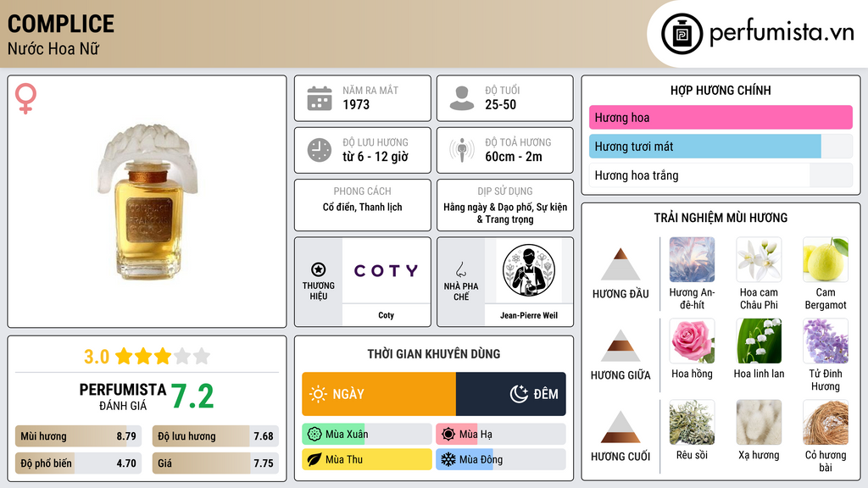Click the age range 25-50 value
This screenshot has width=868, height=488.
coord(500,104)
